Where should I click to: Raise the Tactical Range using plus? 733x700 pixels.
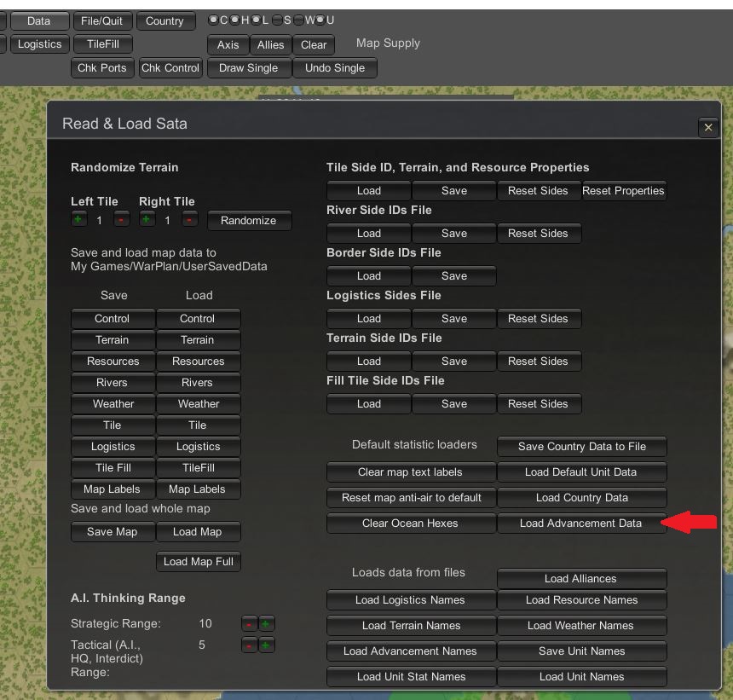point(267,645)
